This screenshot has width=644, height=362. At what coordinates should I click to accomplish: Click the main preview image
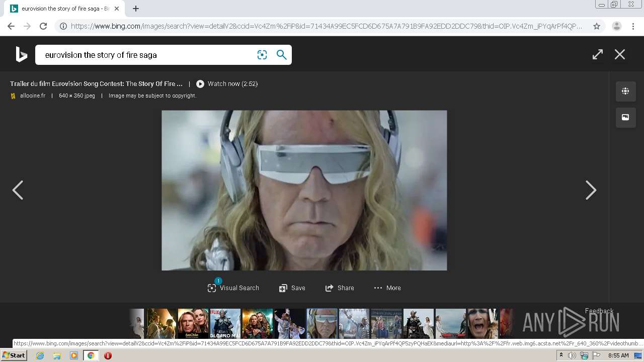304,190
